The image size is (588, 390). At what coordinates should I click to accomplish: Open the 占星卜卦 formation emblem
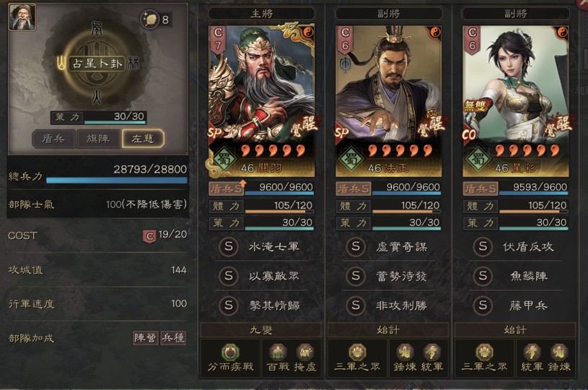[x=97, y=64]
